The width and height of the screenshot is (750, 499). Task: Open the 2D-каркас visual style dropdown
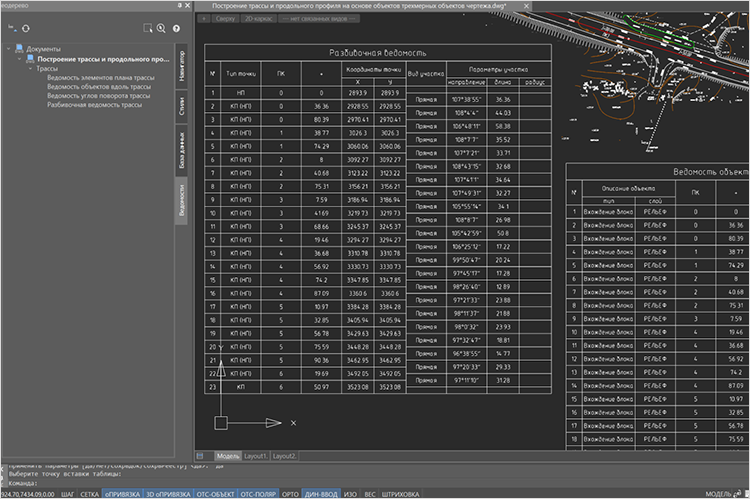point(258,18)
